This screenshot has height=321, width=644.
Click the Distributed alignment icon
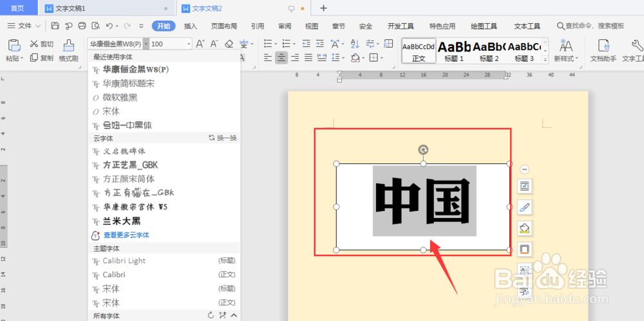tap(322, 58)
